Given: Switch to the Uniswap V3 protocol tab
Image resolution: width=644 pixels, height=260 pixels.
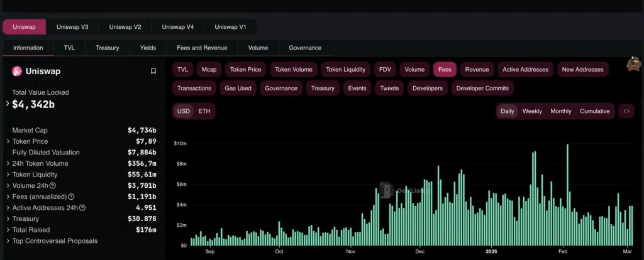Looking at the screenshot, I should 72,27.
